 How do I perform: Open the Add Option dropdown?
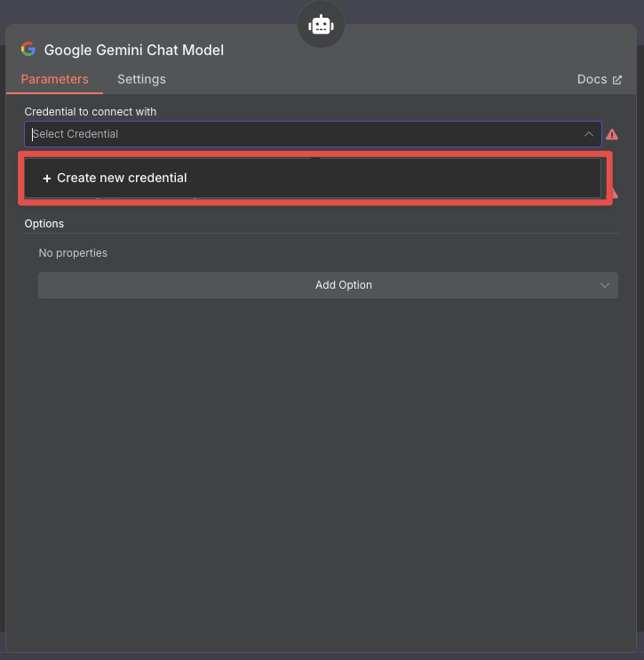[328, 285]
